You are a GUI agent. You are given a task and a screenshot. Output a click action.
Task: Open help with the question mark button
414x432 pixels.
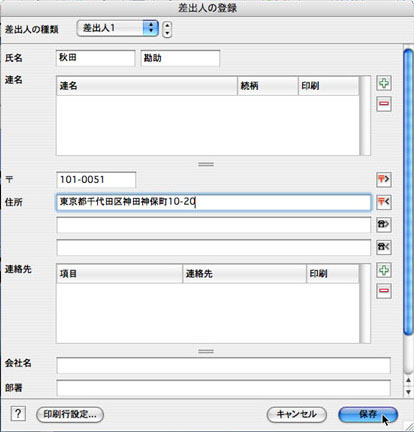pos(18,414)
